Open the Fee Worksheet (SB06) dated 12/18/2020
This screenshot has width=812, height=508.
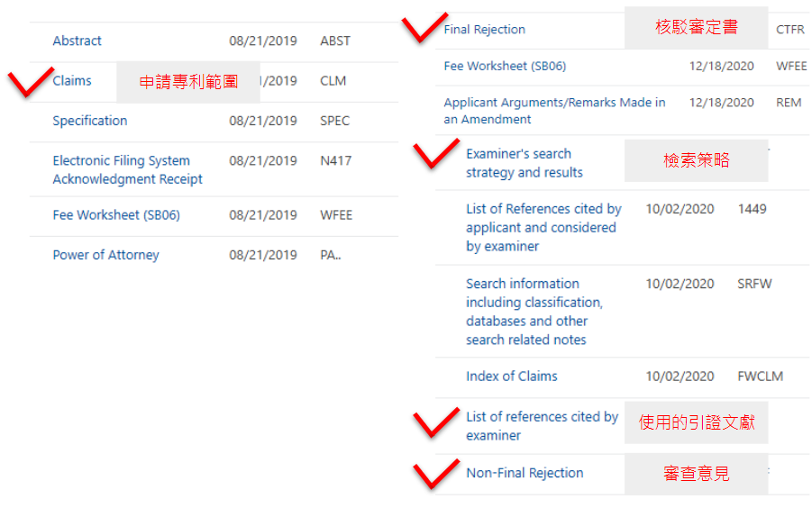tap(505, 67)
